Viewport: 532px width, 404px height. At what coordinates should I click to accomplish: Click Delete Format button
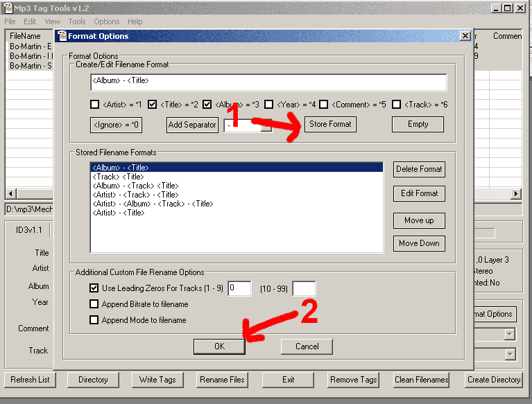(419, 169)
